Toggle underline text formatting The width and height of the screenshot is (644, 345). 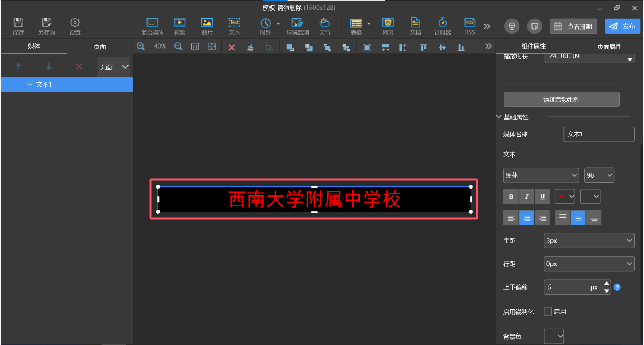[542, 197]
